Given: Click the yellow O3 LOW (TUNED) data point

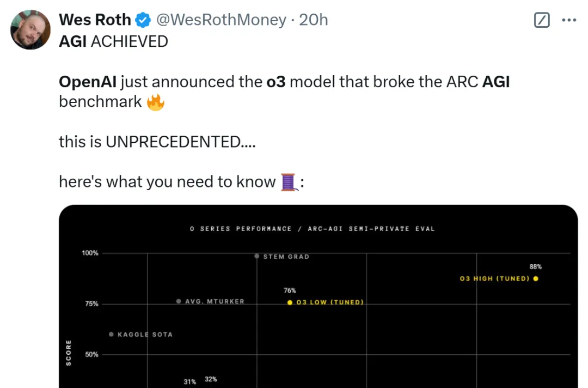Looking at the screenshot, I should point(290,302).
